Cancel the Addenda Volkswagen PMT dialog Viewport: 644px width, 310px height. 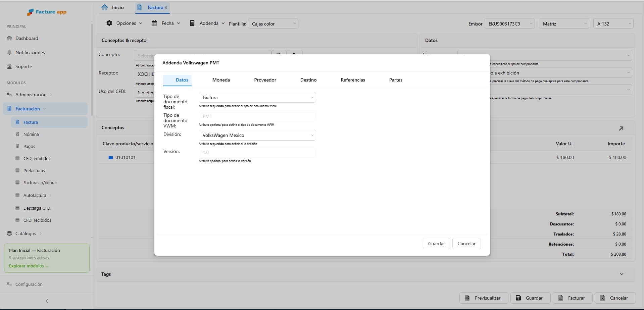click(x=466, y=244)
